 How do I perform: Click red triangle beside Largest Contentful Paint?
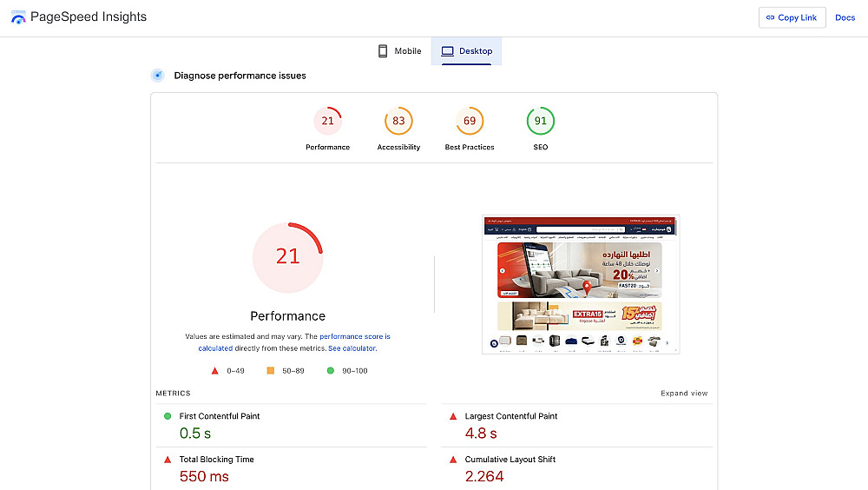pos(453,416)
